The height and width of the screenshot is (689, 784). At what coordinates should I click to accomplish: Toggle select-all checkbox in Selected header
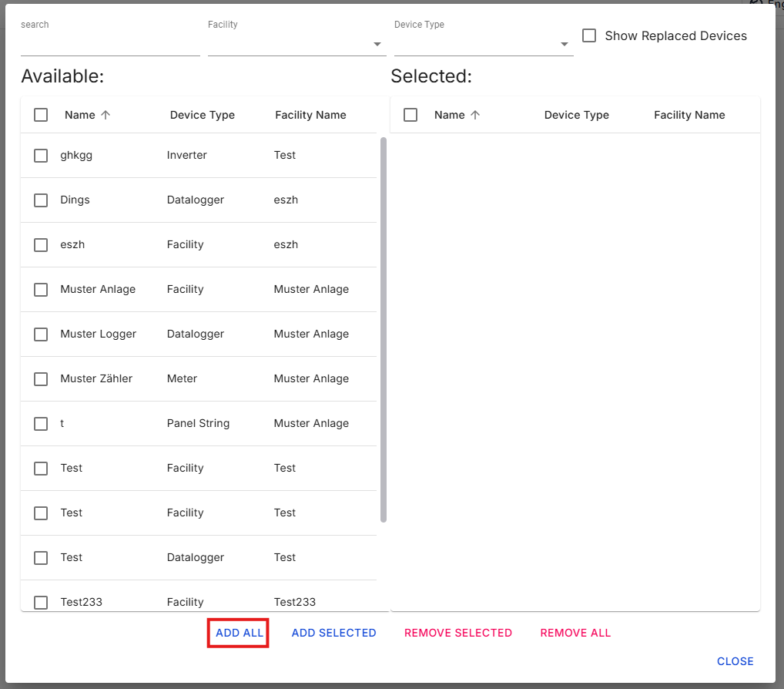tap(410, 115)
